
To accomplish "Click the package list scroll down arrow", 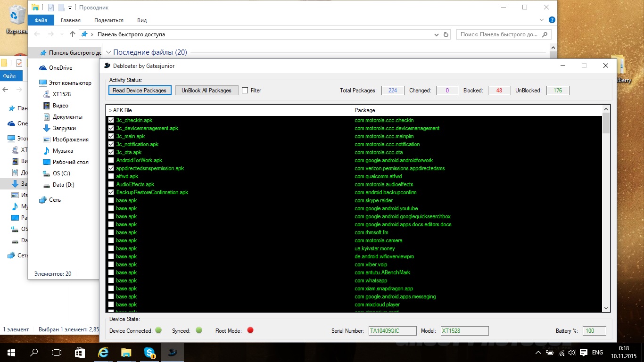I will click(x=606, y=308).
